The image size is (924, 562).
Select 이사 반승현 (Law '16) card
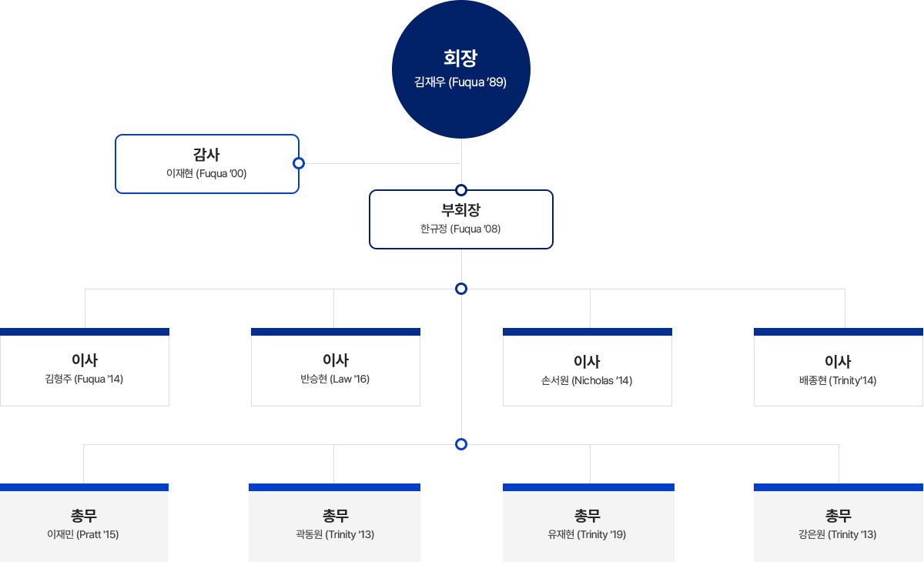click(335, 370)
